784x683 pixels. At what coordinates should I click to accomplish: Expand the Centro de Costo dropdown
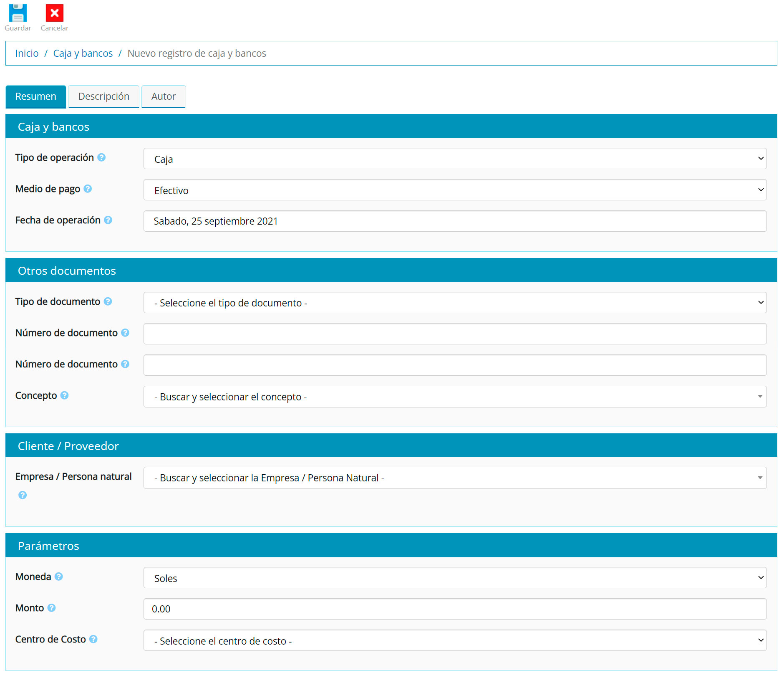pos(455,640)
